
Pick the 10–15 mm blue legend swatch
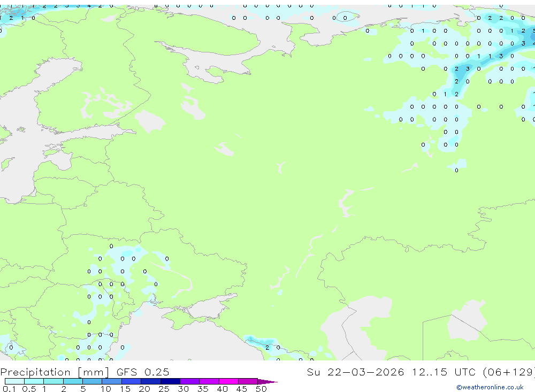click(112, 381)
